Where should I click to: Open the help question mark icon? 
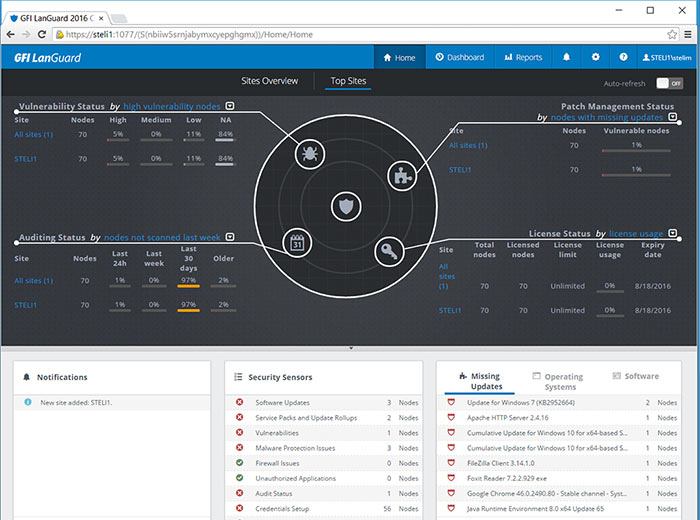pyautogui.click(x=623, y=57)
